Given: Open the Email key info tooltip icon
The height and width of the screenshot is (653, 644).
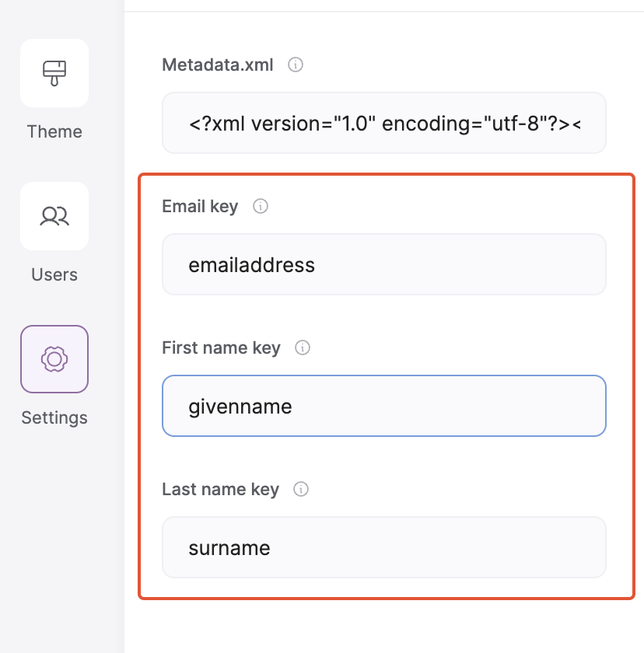Looking at the screenshot, I should pos(261,206).
